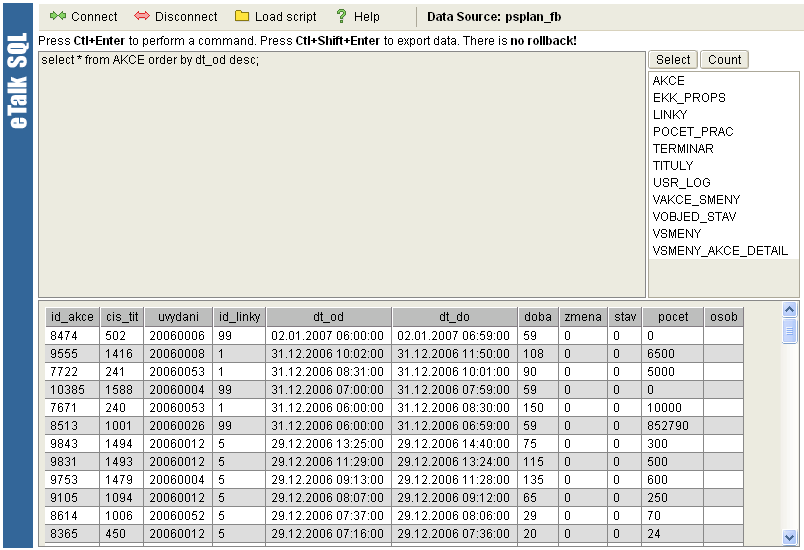Select AKCE table in the list
The width and height of the screenshot is (804, 550).
(x=669, y=81)
